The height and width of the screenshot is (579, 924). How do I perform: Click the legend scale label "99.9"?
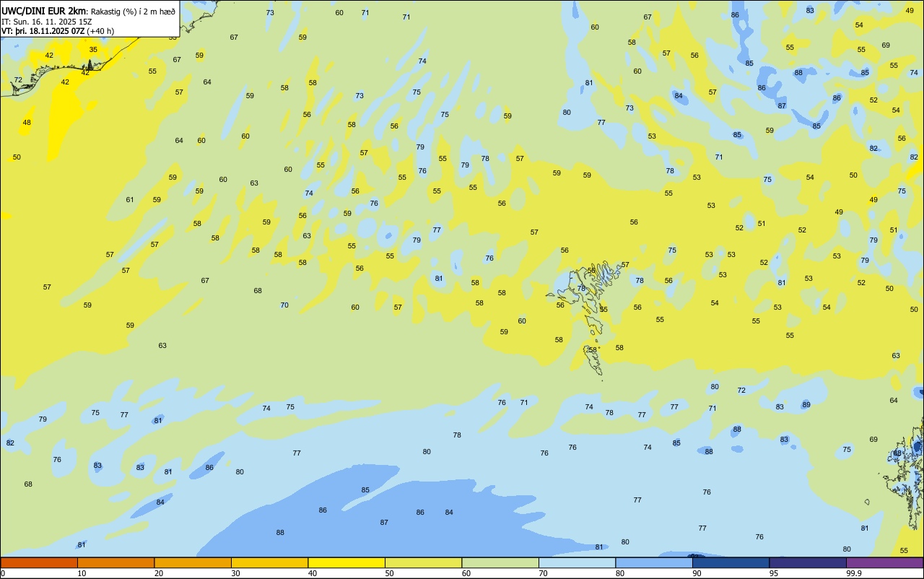coord(854,573)
